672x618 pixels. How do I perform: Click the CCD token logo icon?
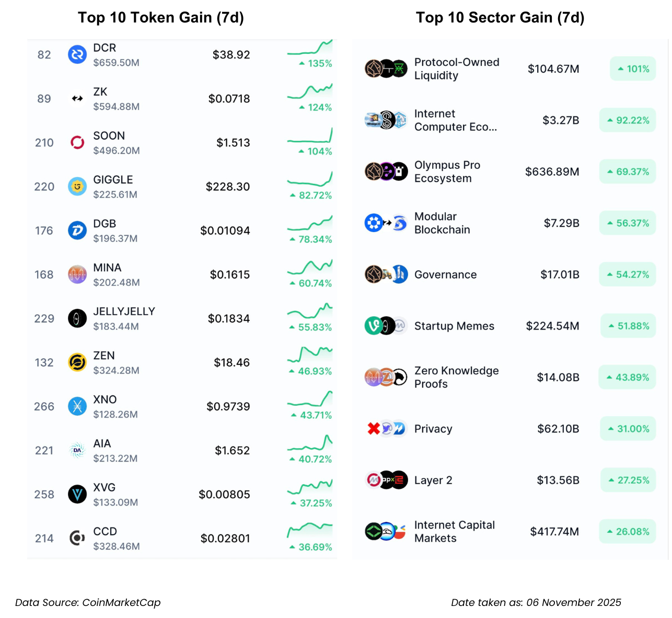77,538
